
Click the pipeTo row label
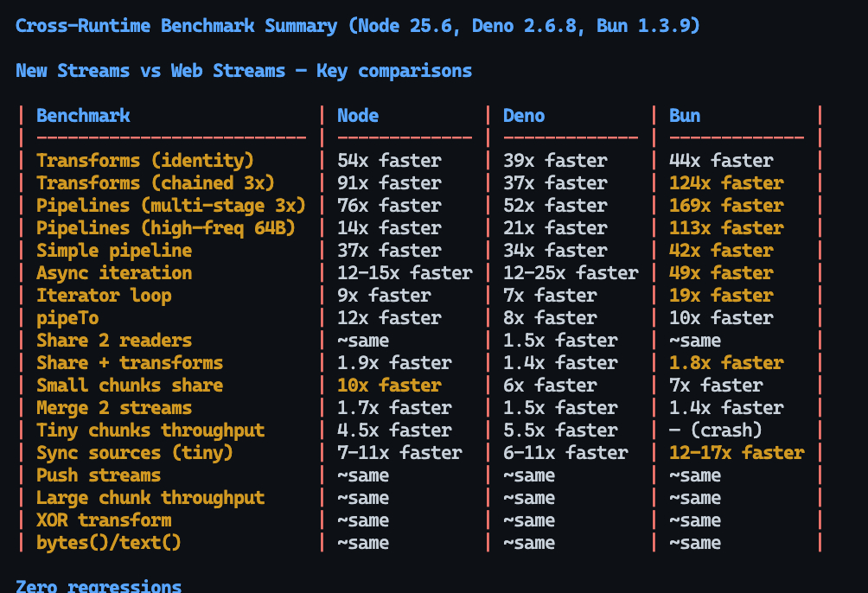point(67,317)
